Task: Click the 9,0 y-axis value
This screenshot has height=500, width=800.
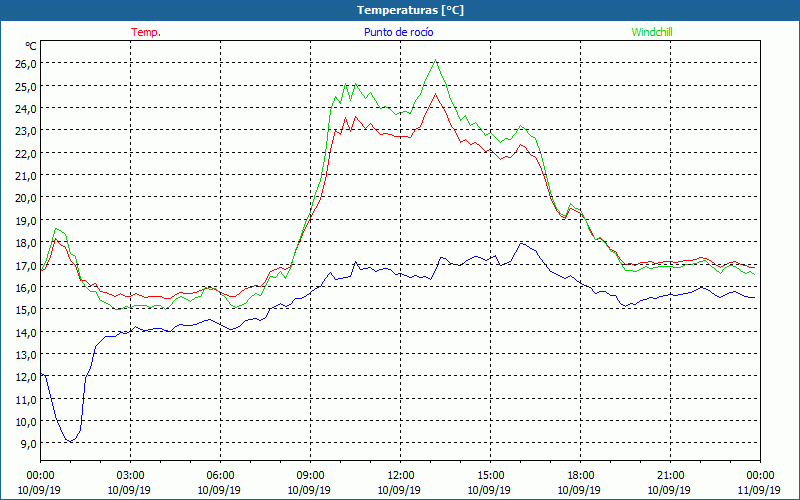Action: coord(29,443)
